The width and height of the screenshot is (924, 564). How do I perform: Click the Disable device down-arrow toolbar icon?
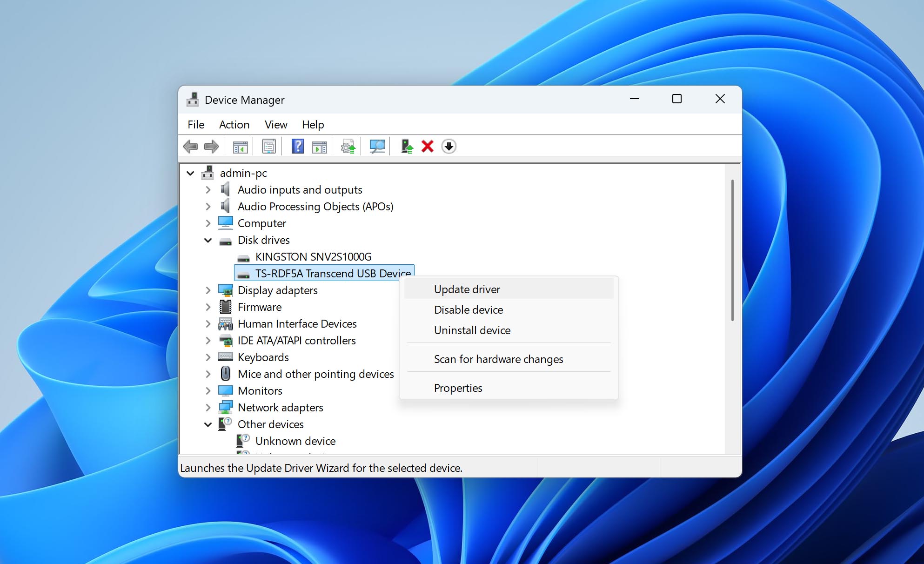[448, 146]
